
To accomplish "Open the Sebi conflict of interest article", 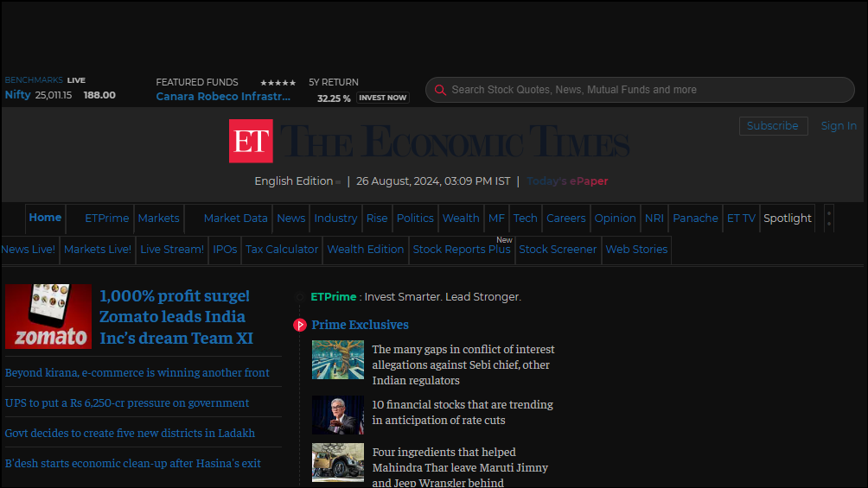I will click(x=463, y=364).
